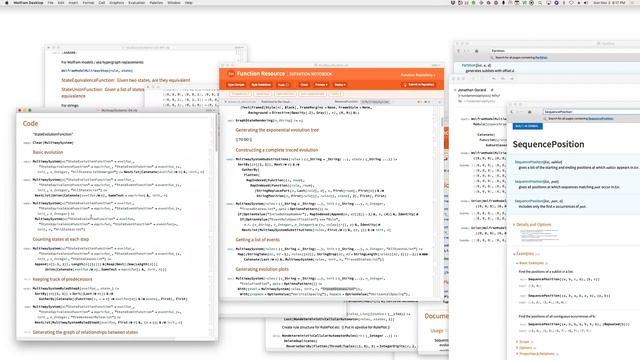Open the Cell menu
Viewport: 640px width, 360px height.
pyautogui.click(x=102, y=3)
